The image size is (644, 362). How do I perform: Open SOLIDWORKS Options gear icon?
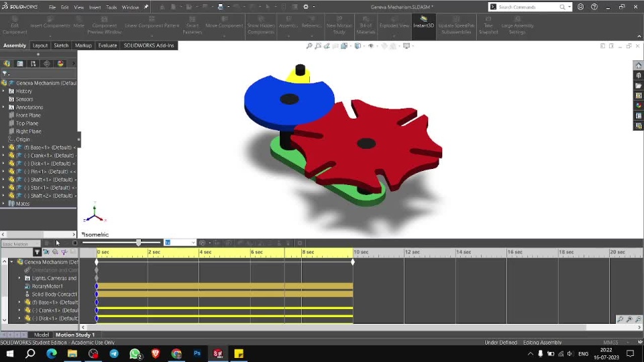click(306, 7)
